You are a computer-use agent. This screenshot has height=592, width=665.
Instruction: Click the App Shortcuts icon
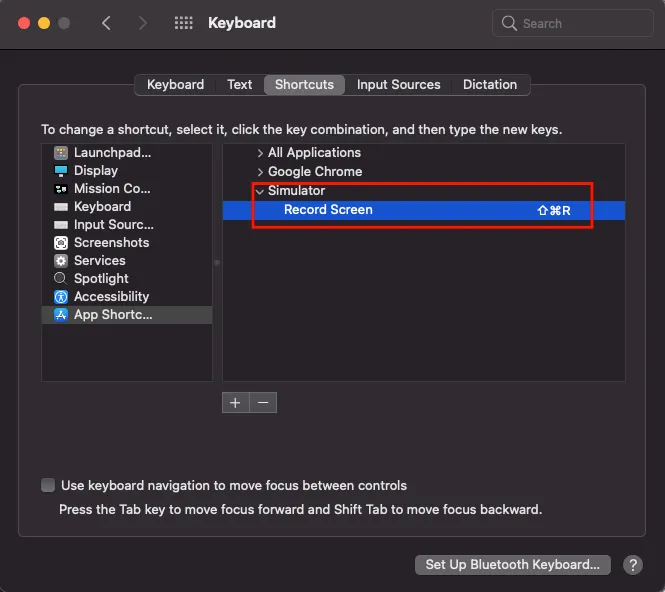[61, 315]
